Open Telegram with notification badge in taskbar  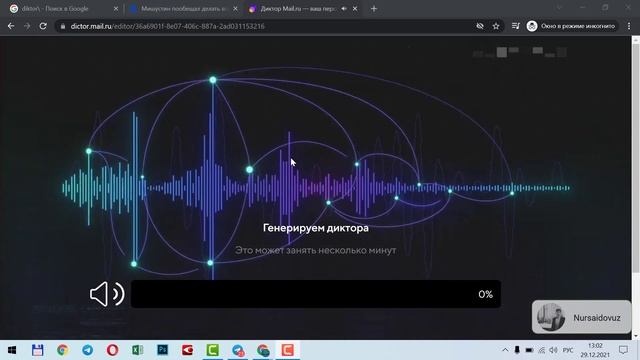[x=238, y=350]
